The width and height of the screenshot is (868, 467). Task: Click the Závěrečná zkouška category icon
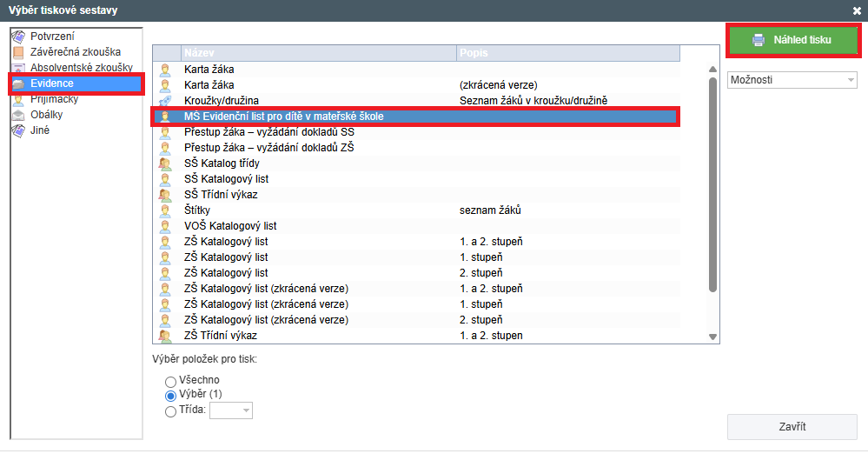coord(18,52)
